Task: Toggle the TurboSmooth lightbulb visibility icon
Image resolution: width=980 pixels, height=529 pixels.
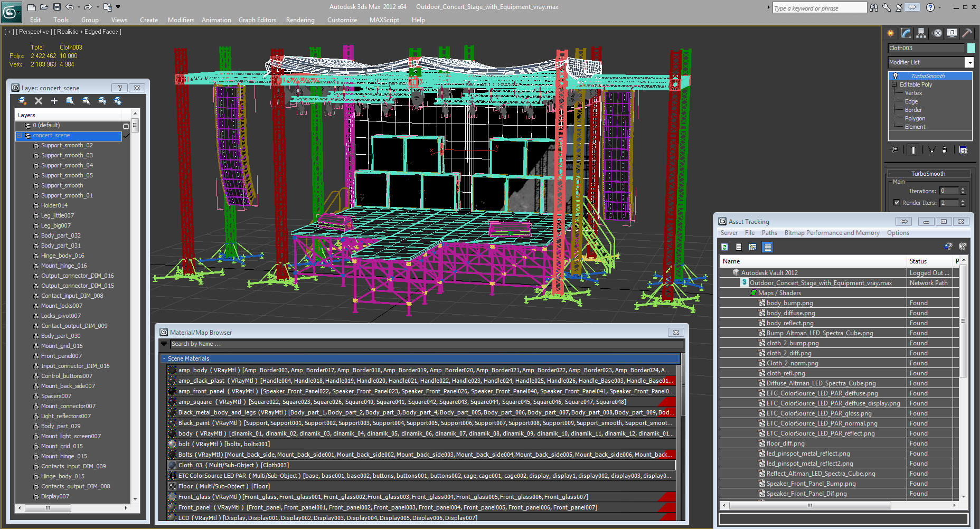Action: [x=896, y=76]
